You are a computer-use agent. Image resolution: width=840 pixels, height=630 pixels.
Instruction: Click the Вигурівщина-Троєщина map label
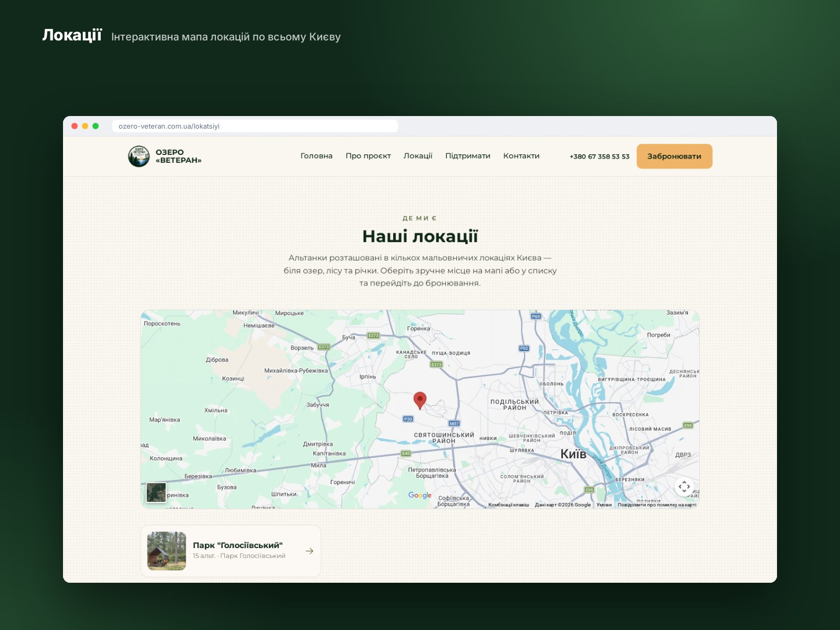(632, 380)
